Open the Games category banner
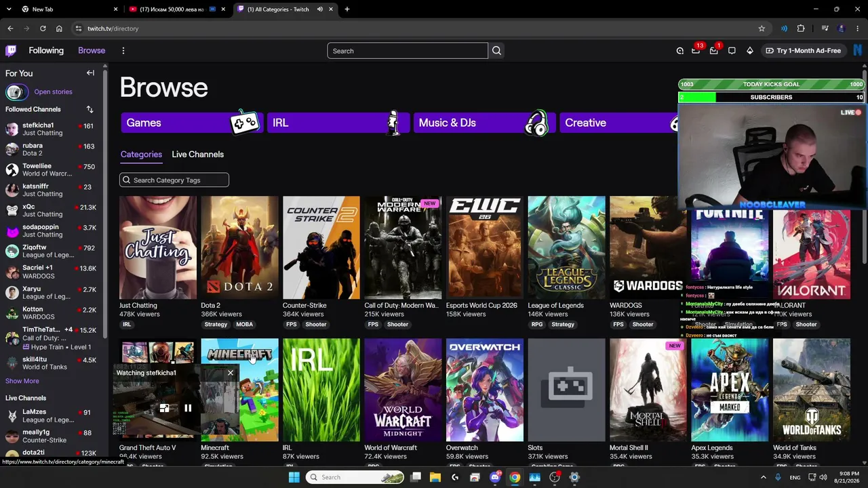Screen dimensions: 868x488 tap(192, 123)
